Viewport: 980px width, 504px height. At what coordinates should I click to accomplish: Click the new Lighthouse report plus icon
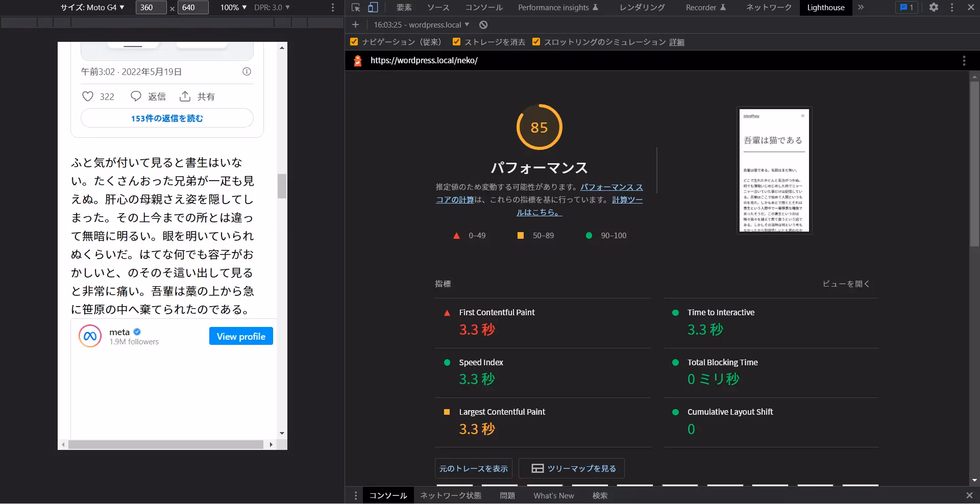(x=356, y=25)
